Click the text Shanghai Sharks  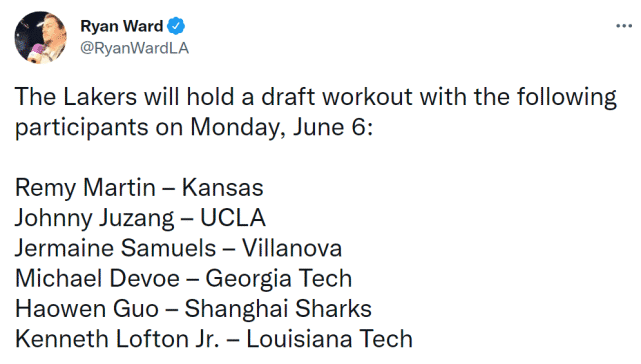[278, 309]
